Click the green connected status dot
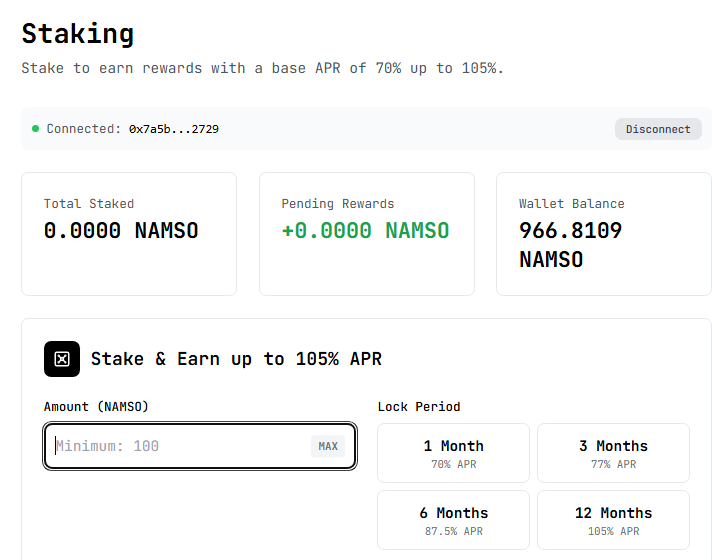 click(35, 129)
